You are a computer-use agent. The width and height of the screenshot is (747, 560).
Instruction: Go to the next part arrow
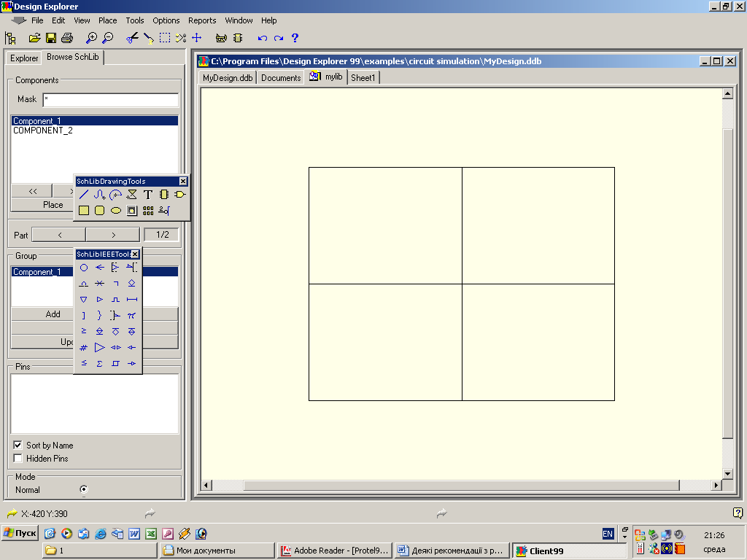click(x=113, y=235)
